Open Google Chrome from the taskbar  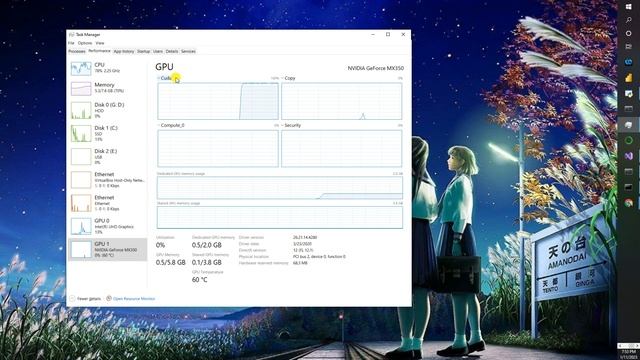click(629, 203)
